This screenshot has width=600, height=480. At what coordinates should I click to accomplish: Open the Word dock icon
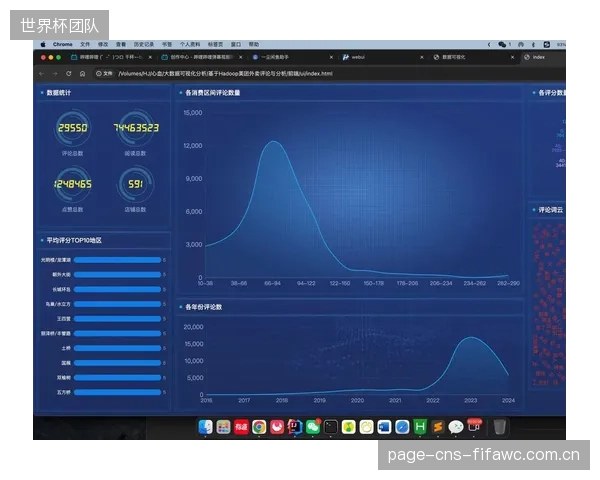click(384, 427)
